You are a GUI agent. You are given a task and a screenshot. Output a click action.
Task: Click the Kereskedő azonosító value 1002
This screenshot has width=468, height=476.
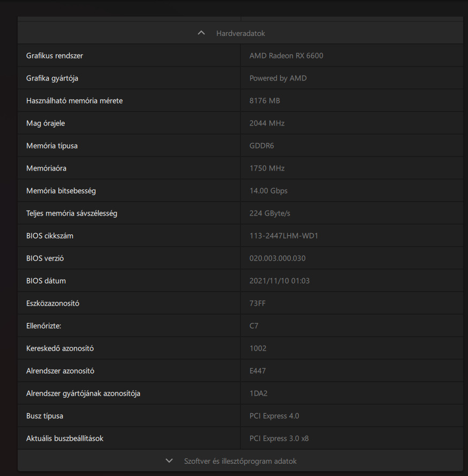point(258,348)
